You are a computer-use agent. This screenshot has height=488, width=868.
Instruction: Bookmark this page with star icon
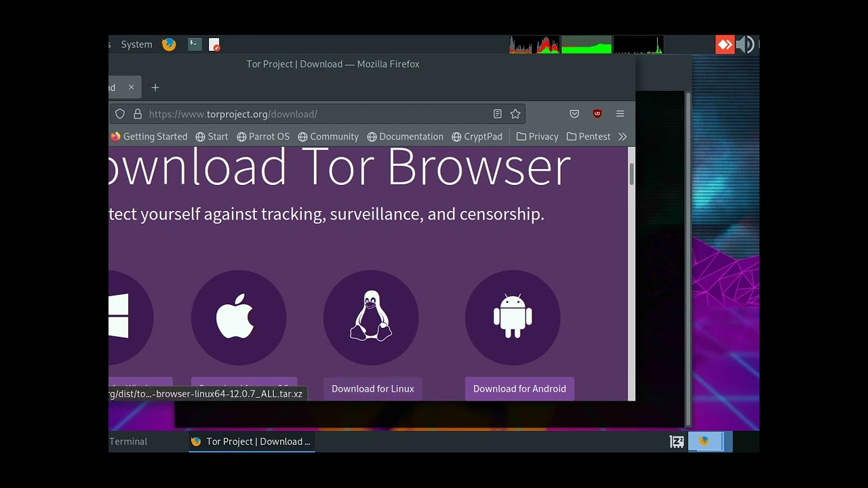515,114
